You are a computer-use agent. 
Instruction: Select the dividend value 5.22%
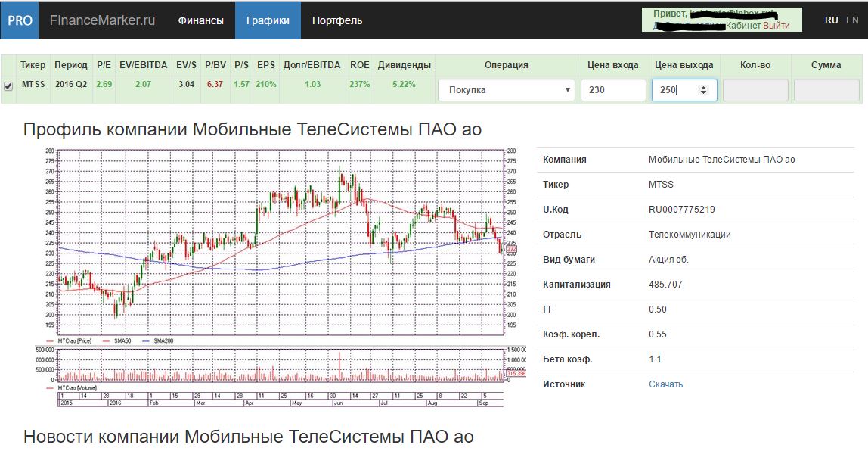pos(404,84)
